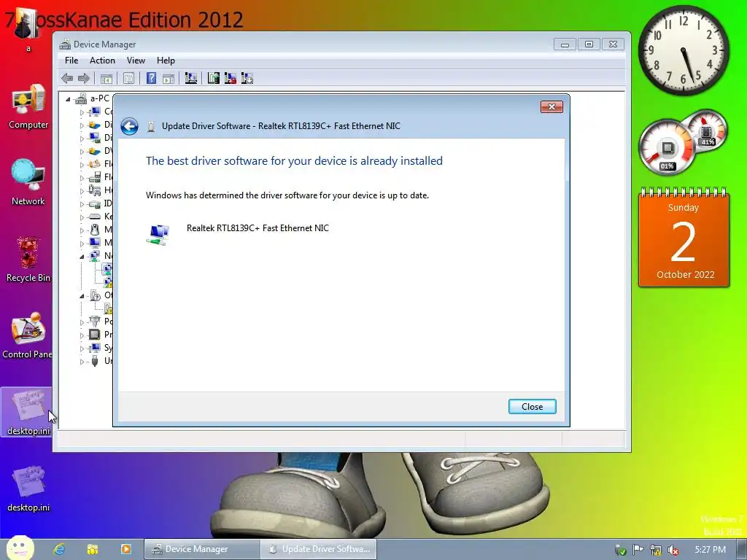
Task: Click Scan for hardware changes toolbar icon
Action: click(x=191, y=78)
